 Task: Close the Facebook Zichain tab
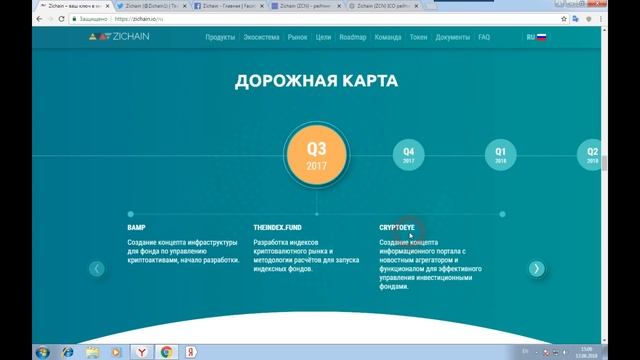262,6
